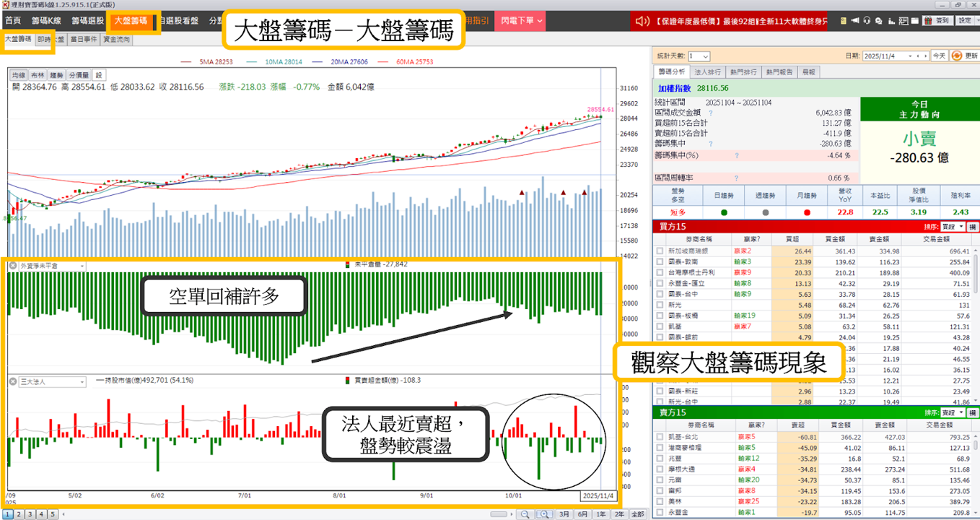The height and width of the screenshot is (520, 980).
Task: Expand the 設定 settings dropdown
Action: click(977, 20)
